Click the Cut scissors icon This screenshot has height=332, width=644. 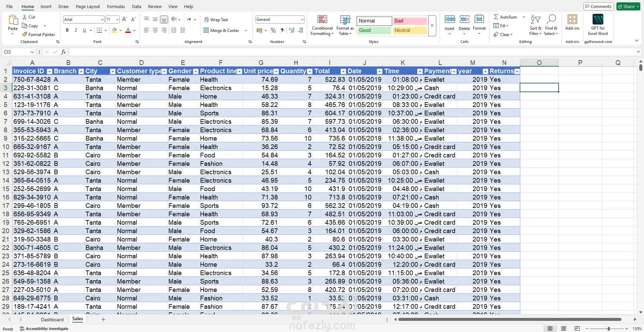coord(25,17)
